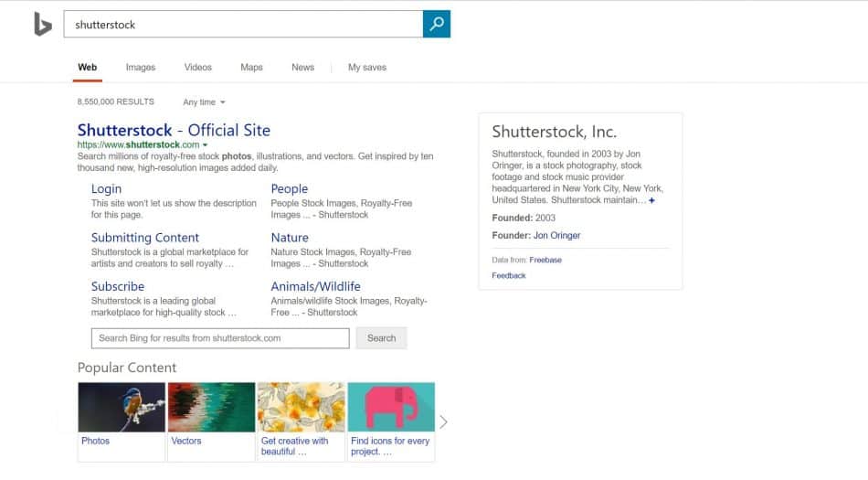Click the Find icons for every project caption
The image size is (868, 480).
click(390, 446)
